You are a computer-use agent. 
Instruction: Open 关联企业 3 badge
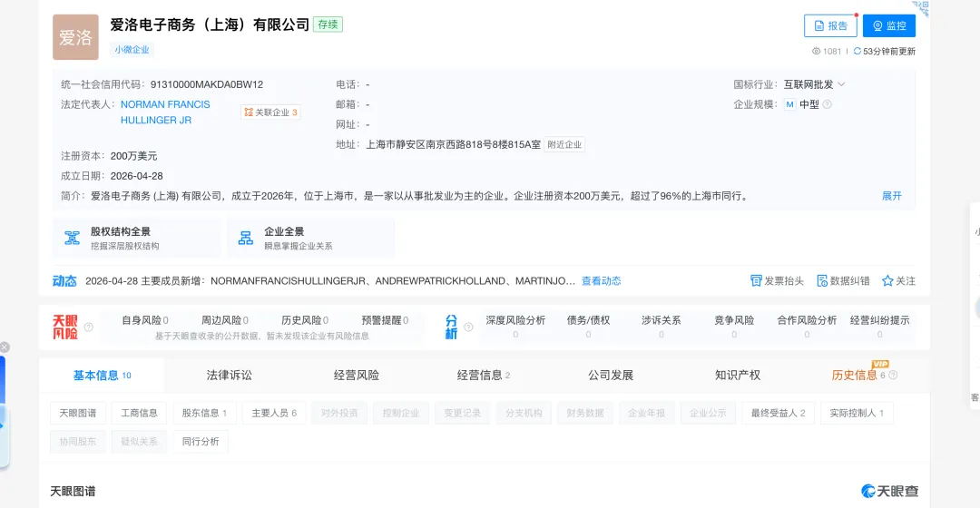coord(270,112)
